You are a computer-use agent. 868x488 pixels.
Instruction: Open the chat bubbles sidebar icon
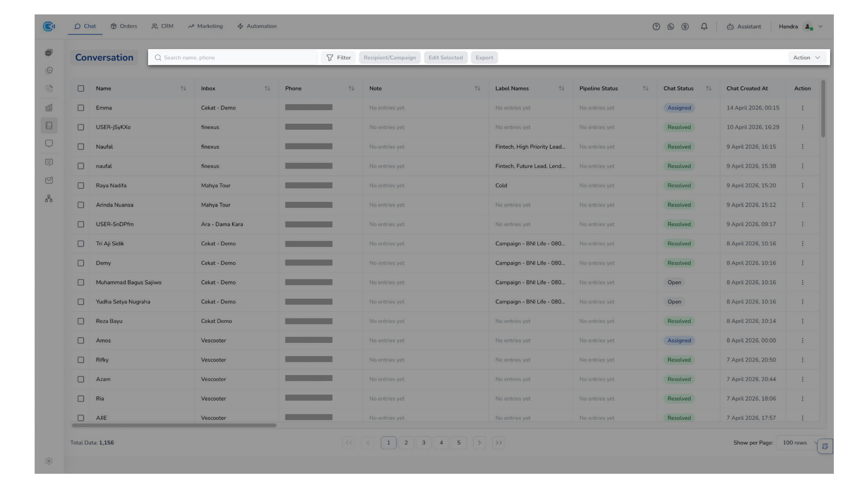(49, 53)
